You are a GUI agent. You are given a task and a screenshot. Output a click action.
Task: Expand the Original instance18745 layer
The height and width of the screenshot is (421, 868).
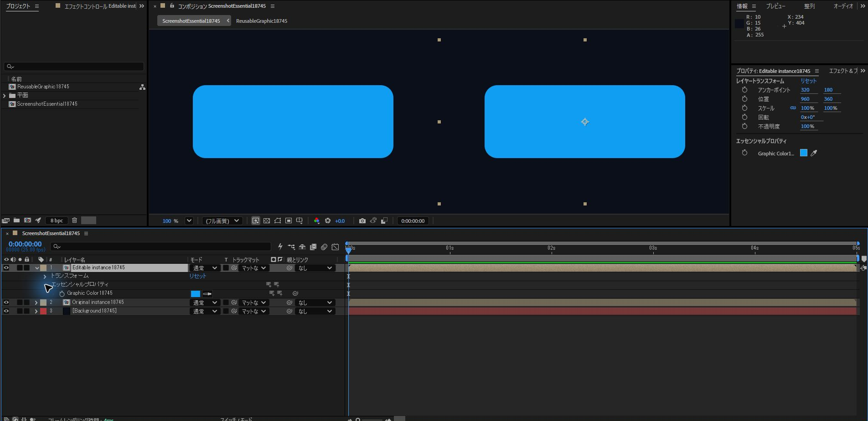tap(36, 303)
